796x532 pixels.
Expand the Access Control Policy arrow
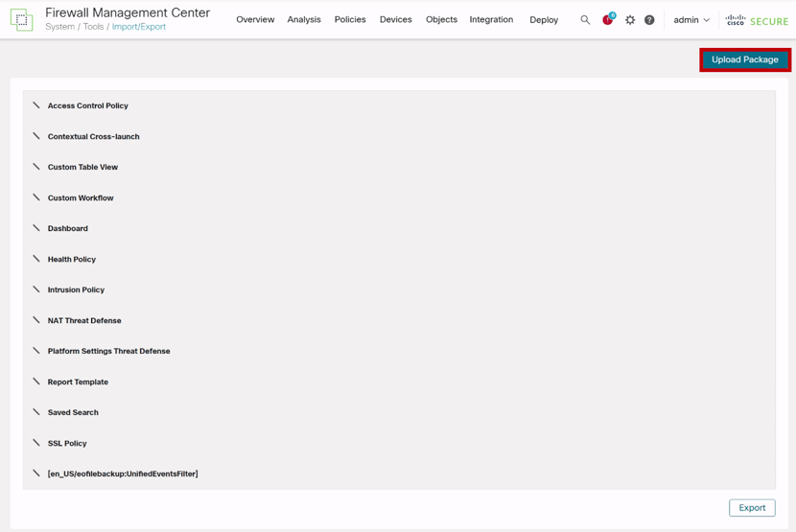click(36, 105)
